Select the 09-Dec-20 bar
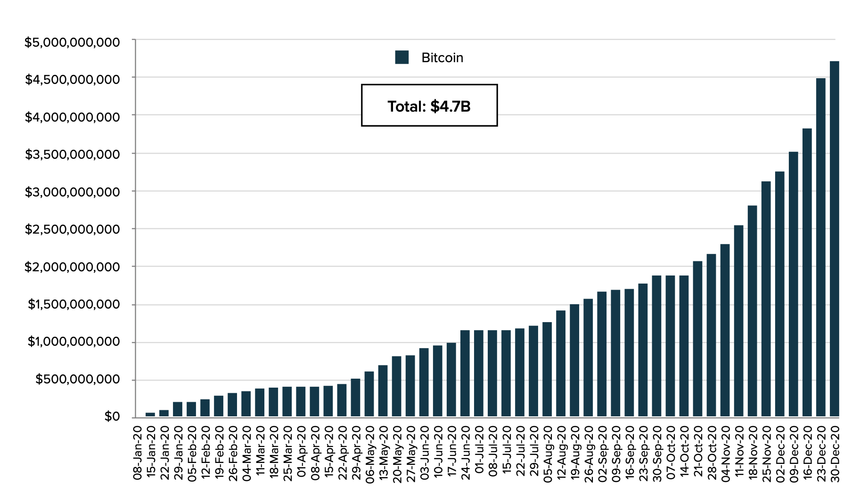The width and height of the screenshot is (868, 503). coord(793,284)
